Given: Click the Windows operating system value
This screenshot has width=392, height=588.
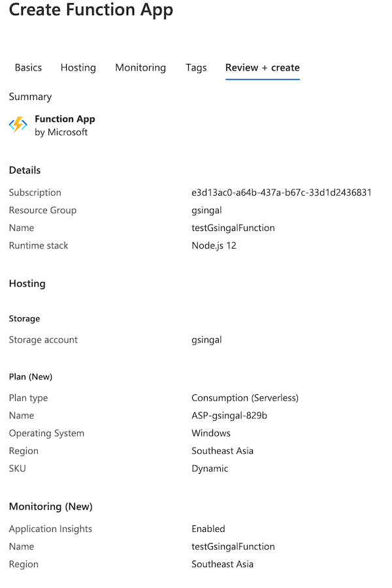Looking at the screenshot, I should click(210, 433).
